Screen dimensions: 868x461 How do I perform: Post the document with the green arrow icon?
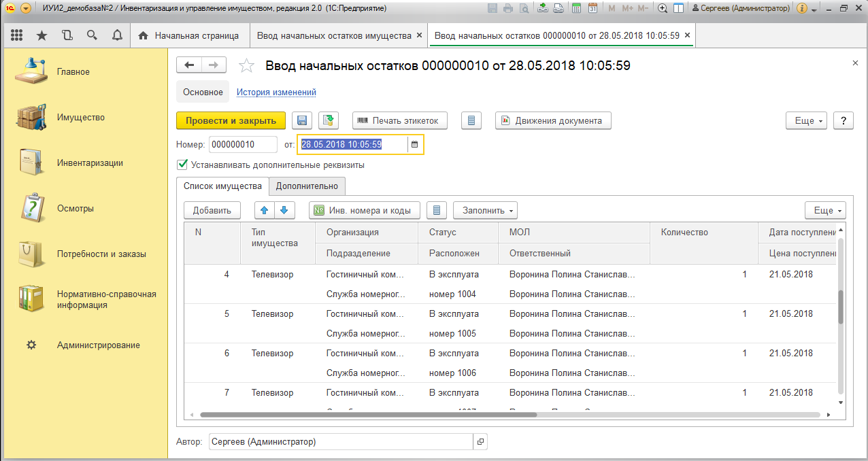(329, 120)
